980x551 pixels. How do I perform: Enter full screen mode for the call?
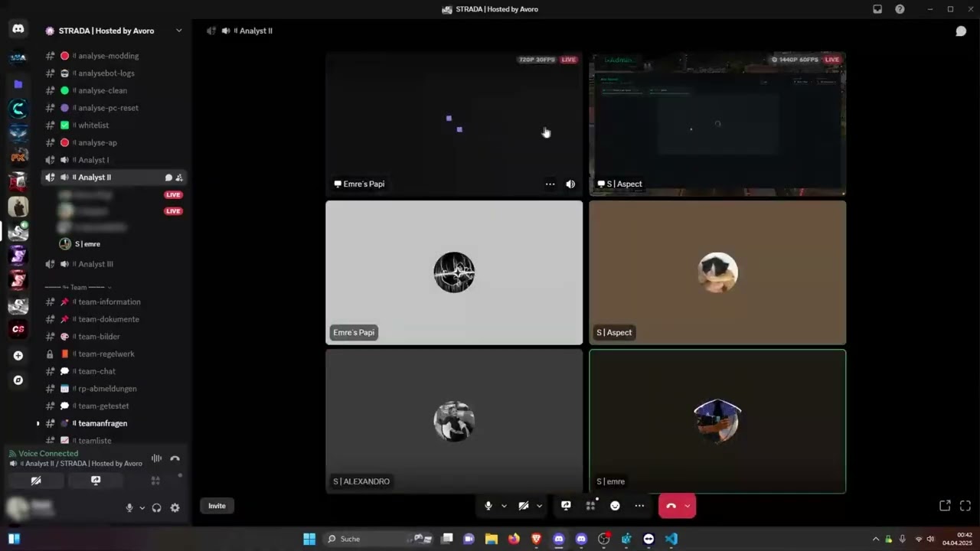pyautogui.click(x=965, y=505)
